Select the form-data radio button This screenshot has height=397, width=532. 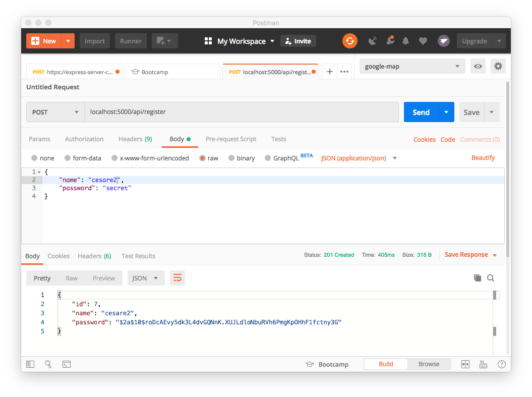pos(68,158)
